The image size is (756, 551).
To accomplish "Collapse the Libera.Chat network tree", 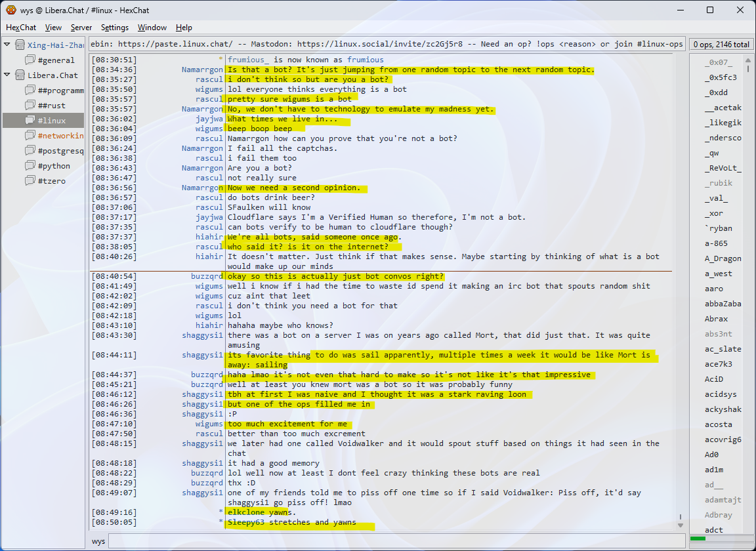I will [7, 75].
